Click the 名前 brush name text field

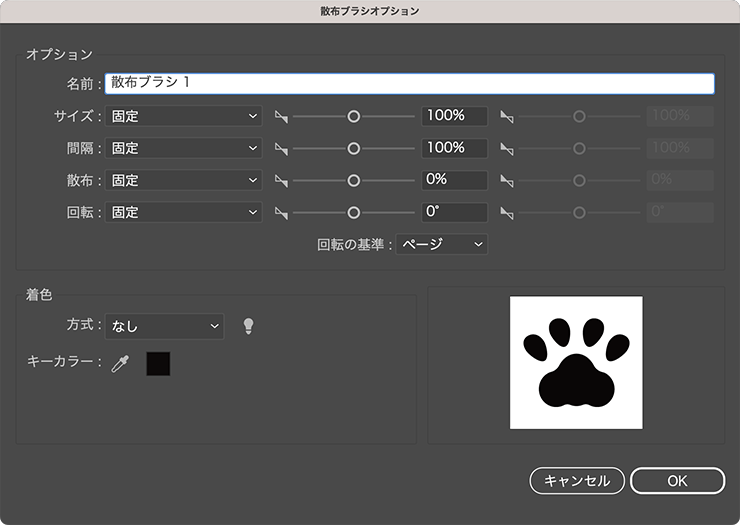409,84
